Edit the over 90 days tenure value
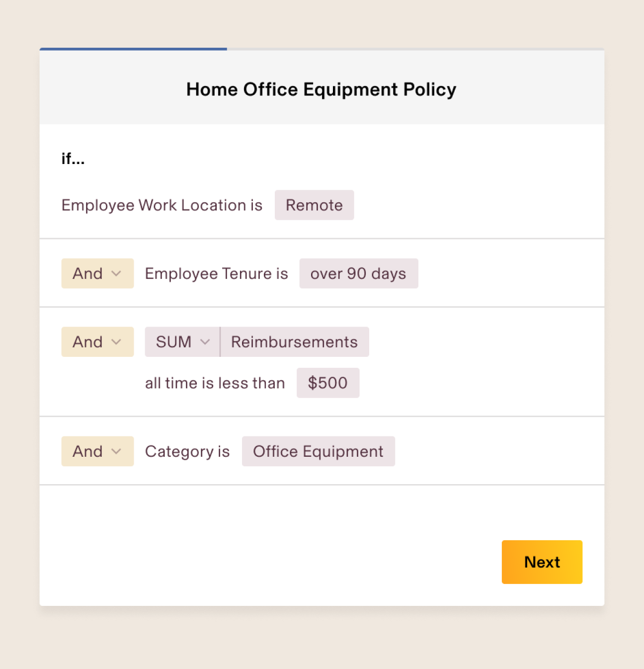644x669 pixels. [358, 273]
